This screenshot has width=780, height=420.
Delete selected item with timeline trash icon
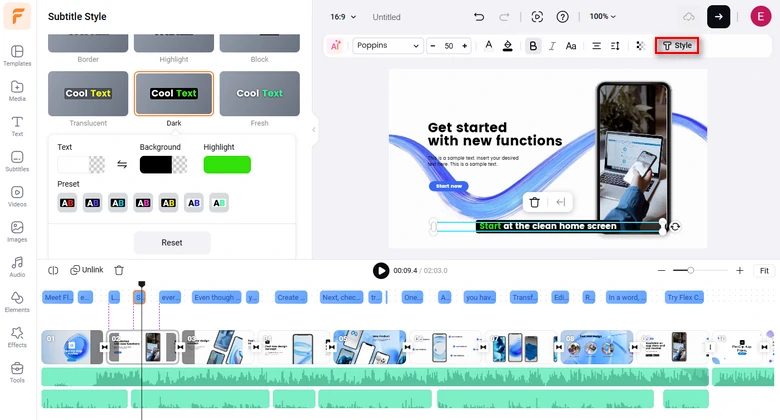(119, 270)
